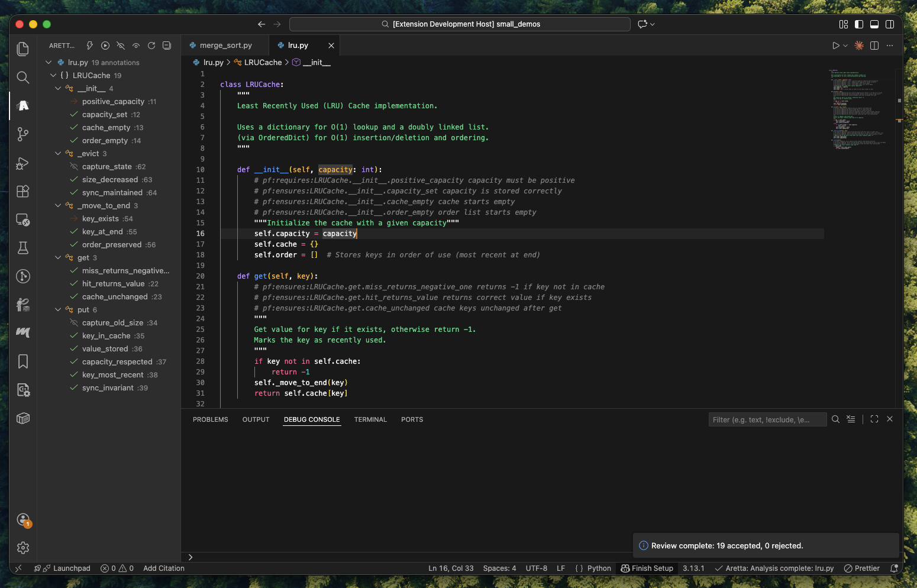Switch to the merge_sort.py editor tab
The width and height of the screenshot is (917, 588).
click(x=225, y=46)
